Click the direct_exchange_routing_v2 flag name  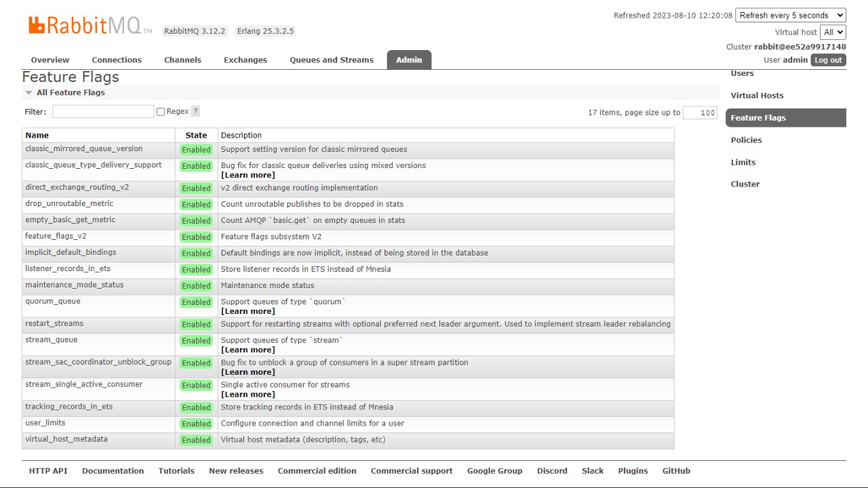tap(77, 188)
